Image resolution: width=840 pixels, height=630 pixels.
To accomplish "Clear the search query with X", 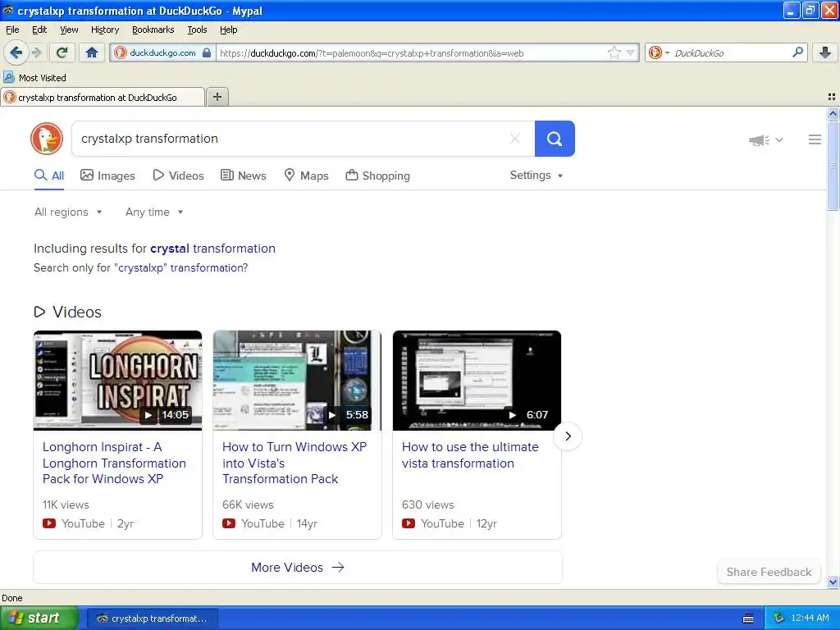I will click(515, 139).
